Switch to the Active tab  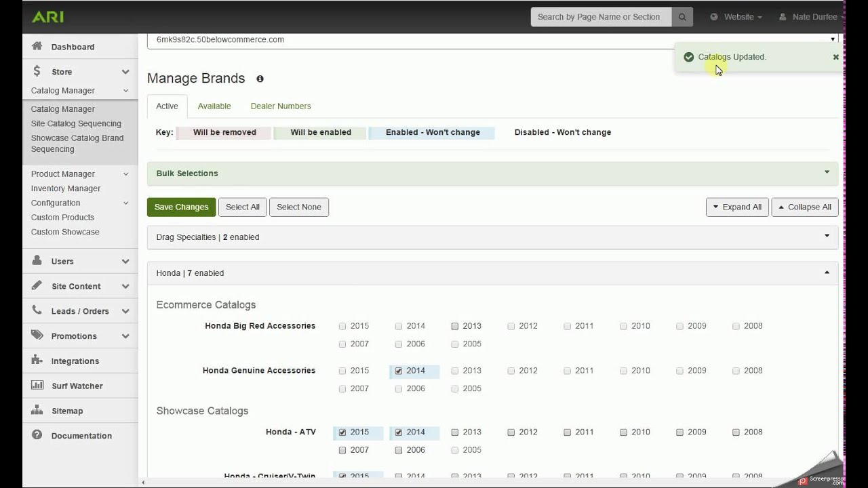pyautogui.click(x=167, y=106)
